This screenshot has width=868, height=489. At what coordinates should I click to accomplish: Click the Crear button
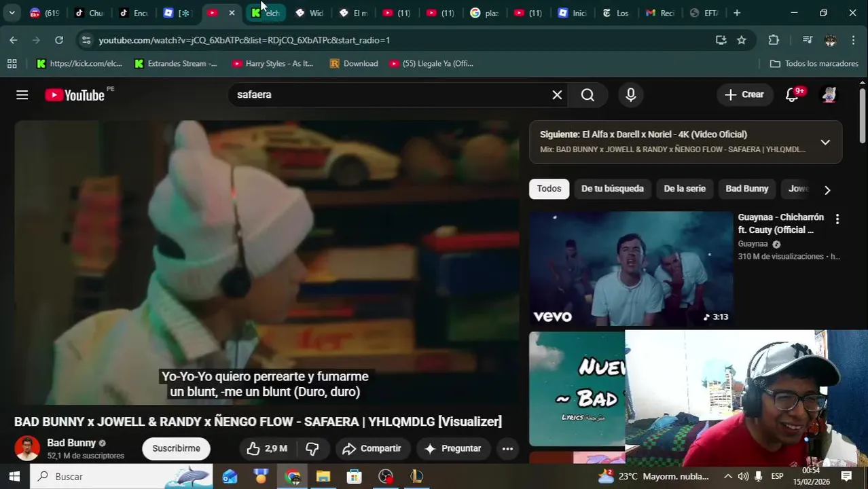(744, 94)
